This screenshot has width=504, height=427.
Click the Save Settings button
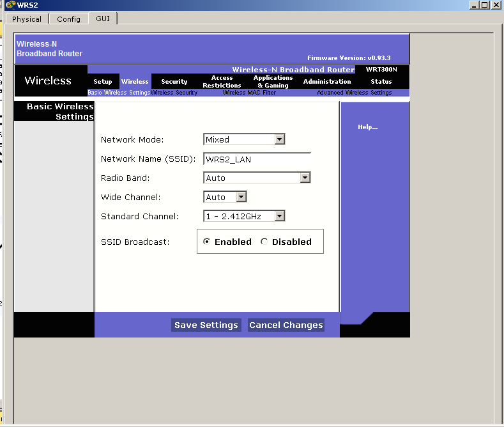206,325
